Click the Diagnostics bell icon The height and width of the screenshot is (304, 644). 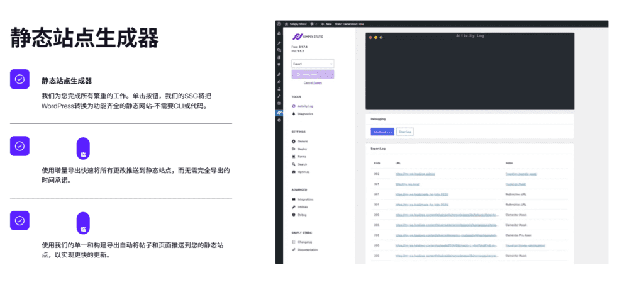(x=294, y=114)
